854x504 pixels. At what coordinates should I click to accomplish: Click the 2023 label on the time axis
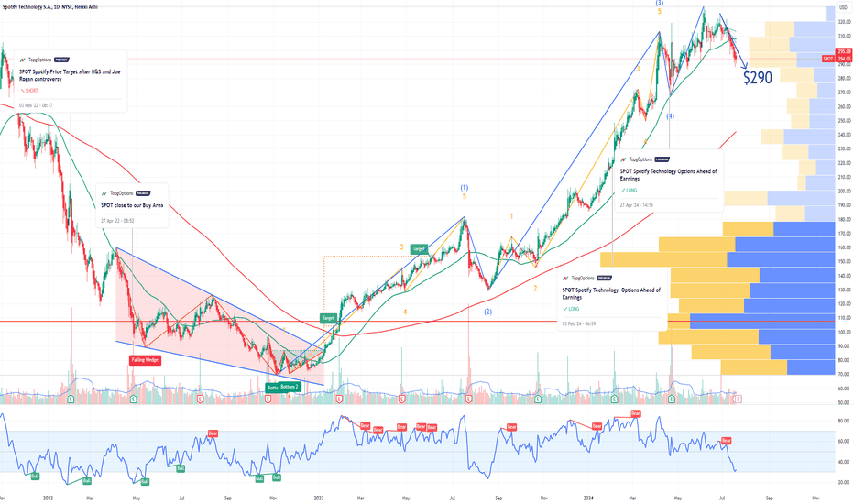pyautogui.click(x=319, y=498)
